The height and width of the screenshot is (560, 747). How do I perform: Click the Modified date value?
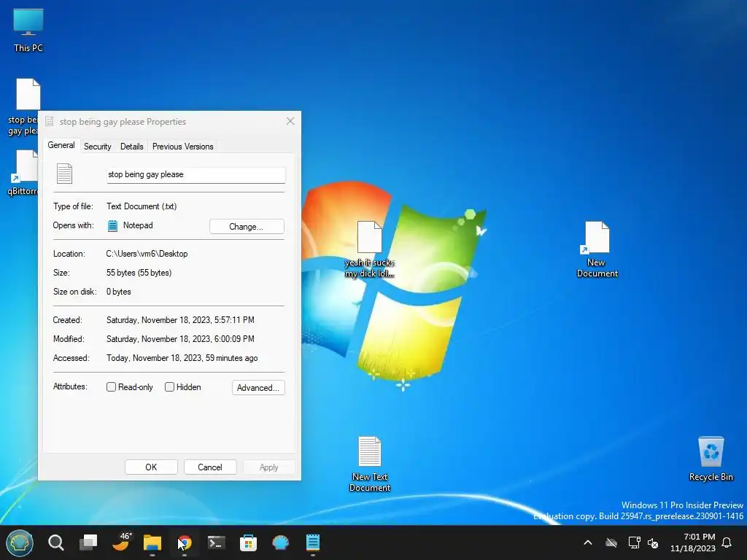[x=180, y=339]
